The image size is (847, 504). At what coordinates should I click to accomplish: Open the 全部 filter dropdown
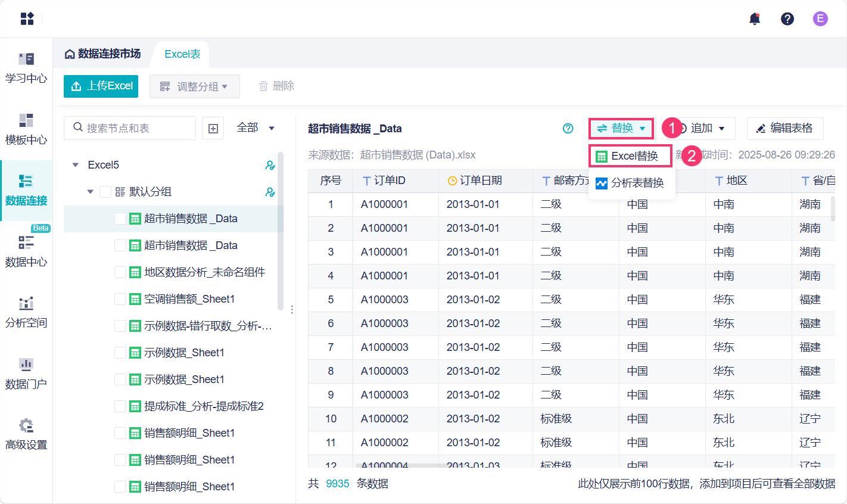(x=256, y=127)
